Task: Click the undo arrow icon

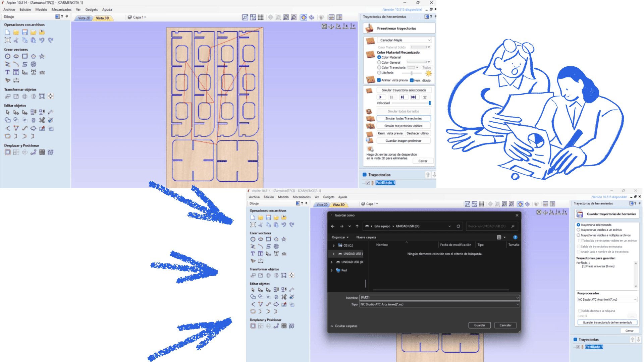Action: 42,40
